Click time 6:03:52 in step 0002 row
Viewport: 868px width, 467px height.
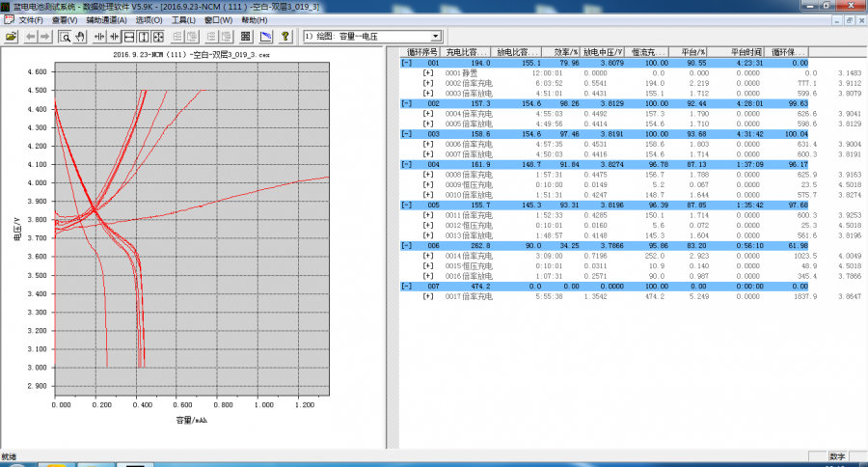pos(549,83)
